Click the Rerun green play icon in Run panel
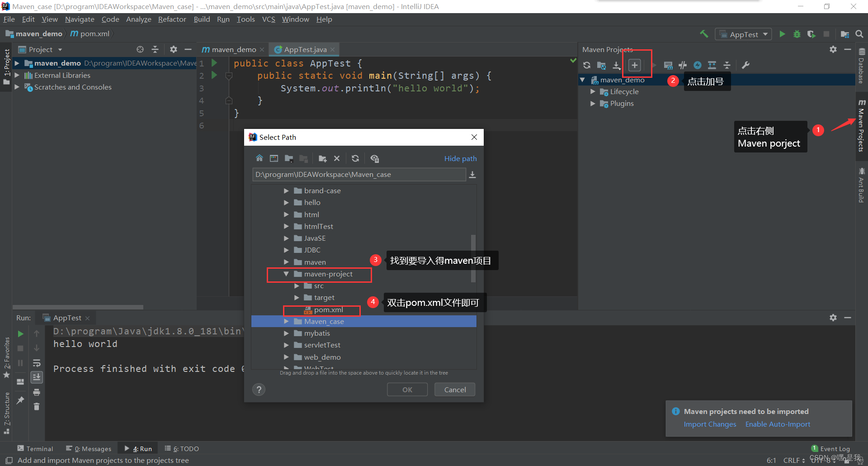This screenshot has width=868, height=466. pyautogui.click(x=20, y=334)
